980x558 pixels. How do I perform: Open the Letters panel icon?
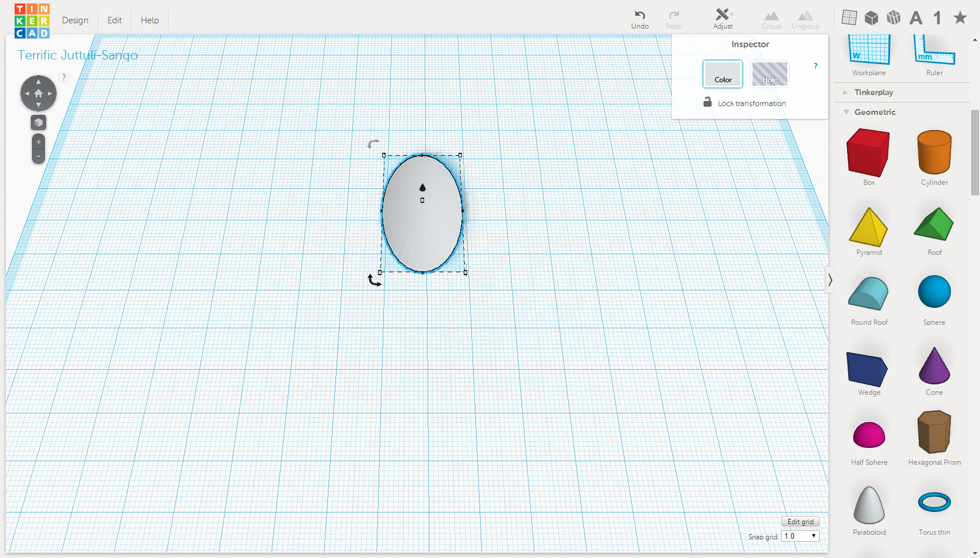point(916,17)
